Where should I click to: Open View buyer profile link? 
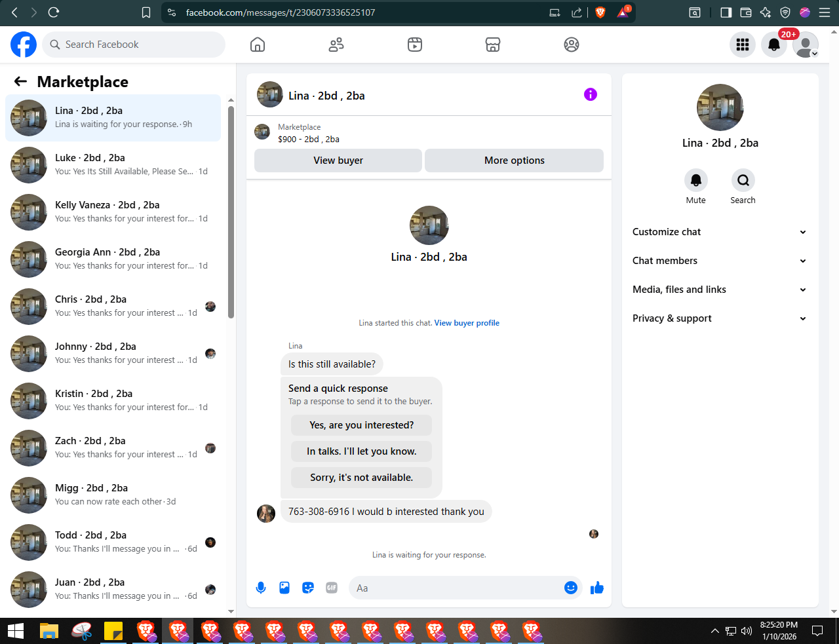tap(467, 323)
